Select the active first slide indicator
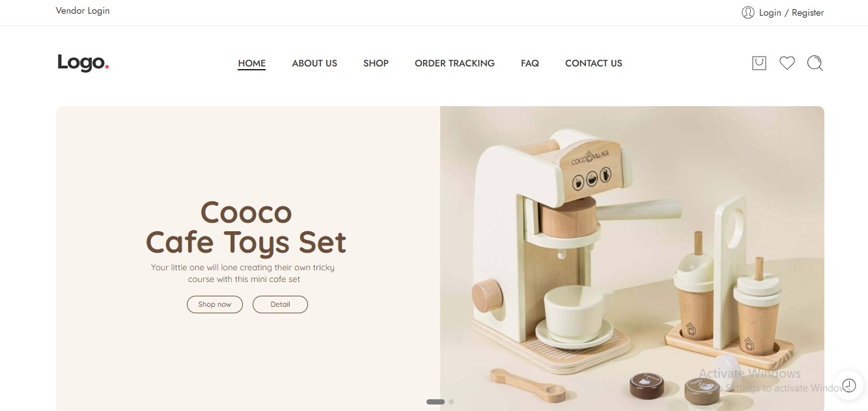The image size is (868, 411). [435, 402]
